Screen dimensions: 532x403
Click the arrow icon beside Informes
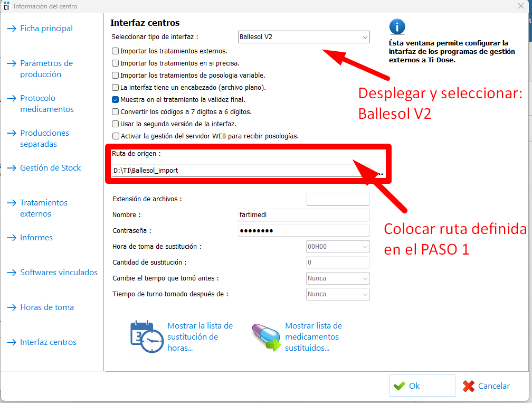click(11, 238)
